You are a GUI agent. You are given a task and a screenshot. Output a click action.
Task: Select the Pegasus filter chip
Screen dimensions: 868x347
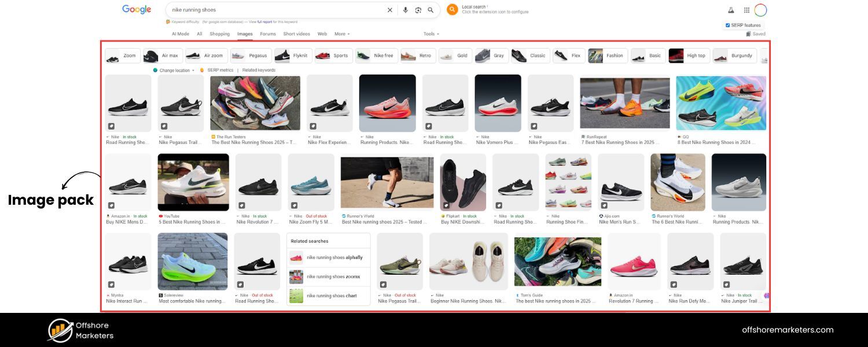pyautogui.click(x=251, y=56)
